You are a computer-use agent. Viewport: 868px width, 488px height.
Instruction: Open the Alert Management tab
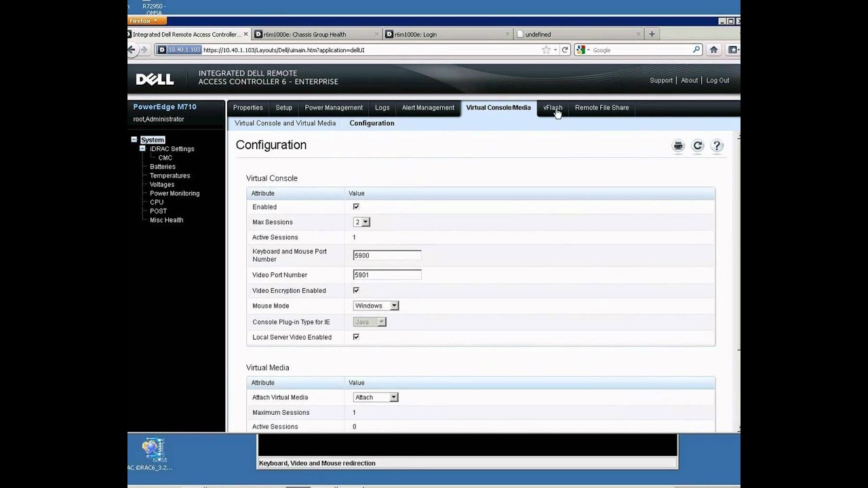pos(428,108)
